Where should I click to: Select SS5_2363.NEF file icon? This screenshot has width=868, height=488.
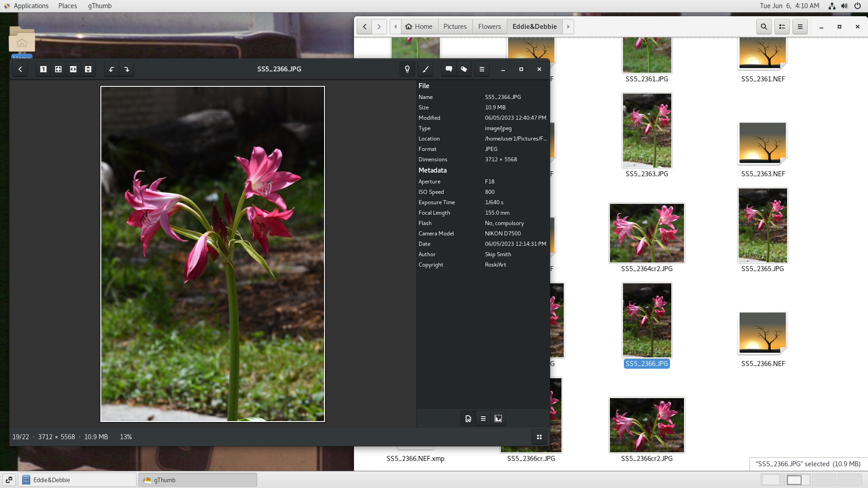(763, 144)
